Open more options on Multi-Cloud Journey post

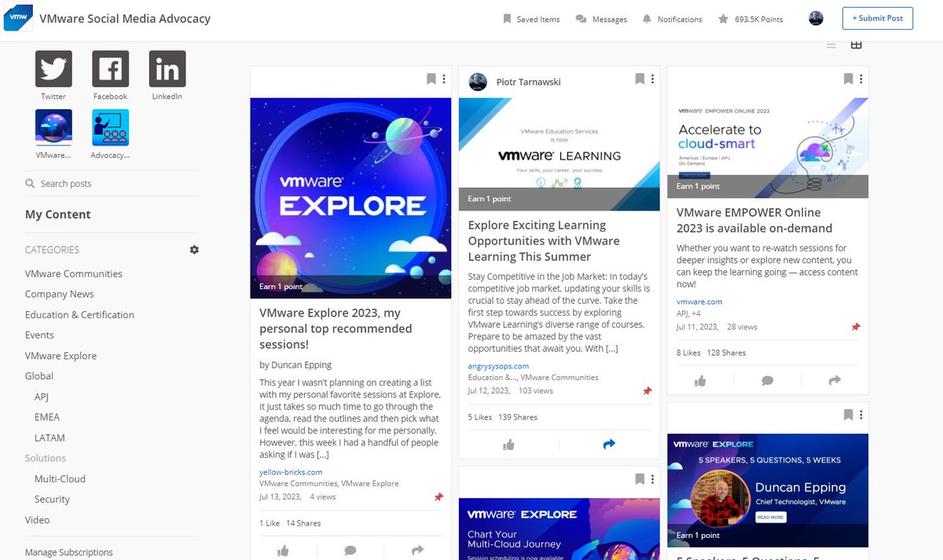click(x=652, y=479)
